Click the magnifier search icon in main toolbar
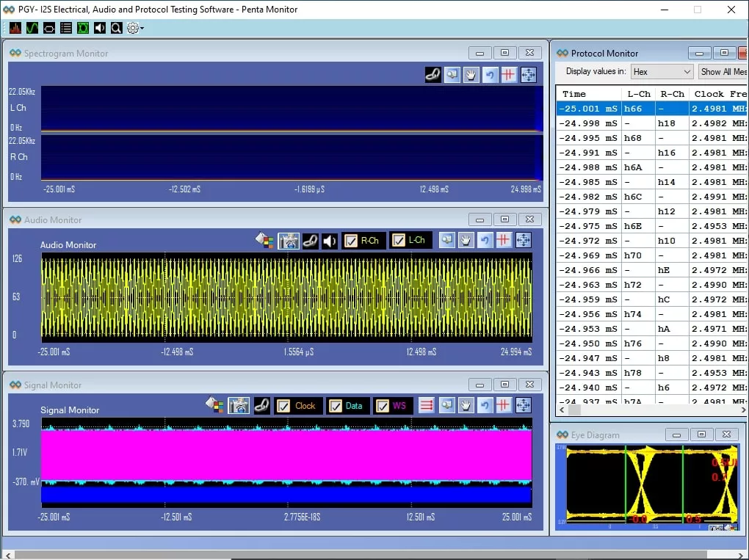Viewport: 749px width, 560px height. tap(116, 28)
